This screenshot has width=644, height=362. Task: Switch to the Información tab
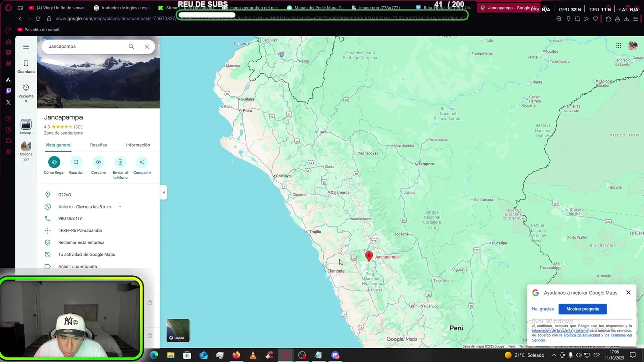pos(138,145)
